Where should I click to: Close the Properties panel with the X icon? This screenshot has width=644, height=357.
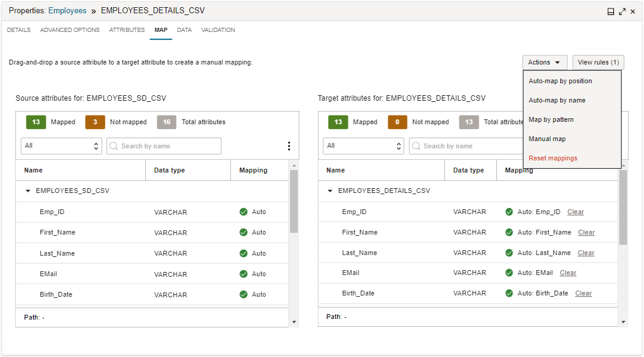coord(633,11)
